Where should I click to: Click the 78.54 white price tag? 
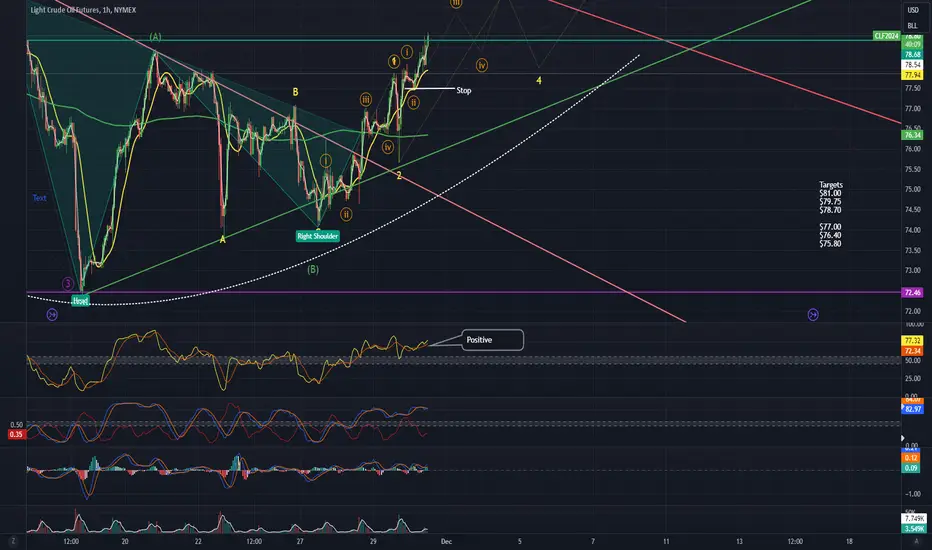(912, 65)
